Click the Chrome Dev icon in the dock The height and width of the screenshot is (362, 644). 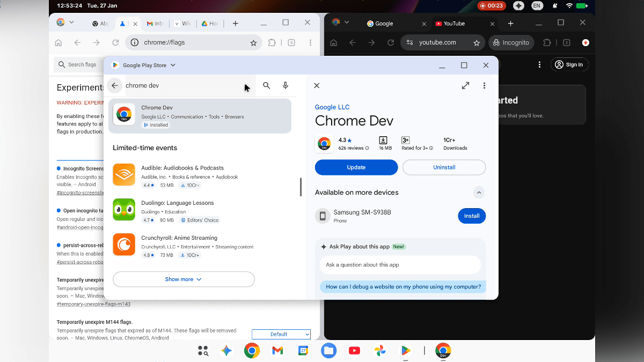tap(443, 350)
